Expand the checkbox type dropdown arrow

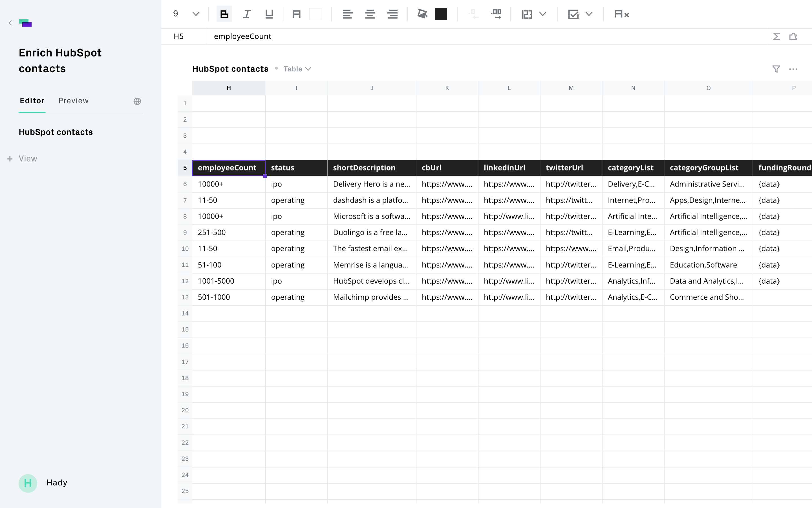[589, 14]
